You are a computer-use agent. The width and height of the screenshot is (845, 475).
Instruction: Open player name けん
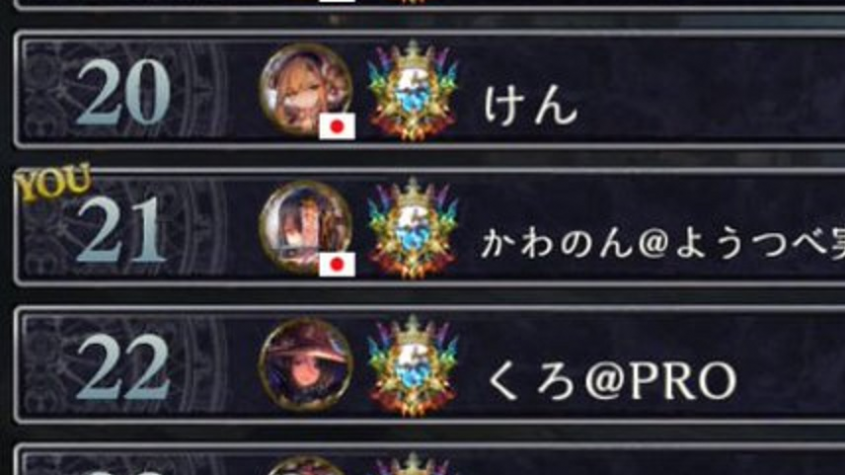[530, 106]
